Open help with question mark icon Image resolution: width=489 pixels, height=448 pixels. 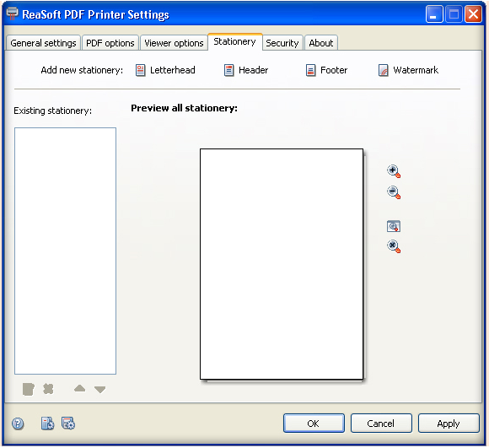(18, 424)
